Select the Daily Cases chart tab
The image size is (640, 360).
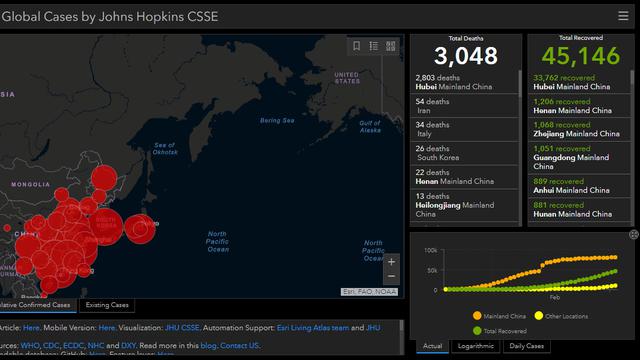(527, 346)
